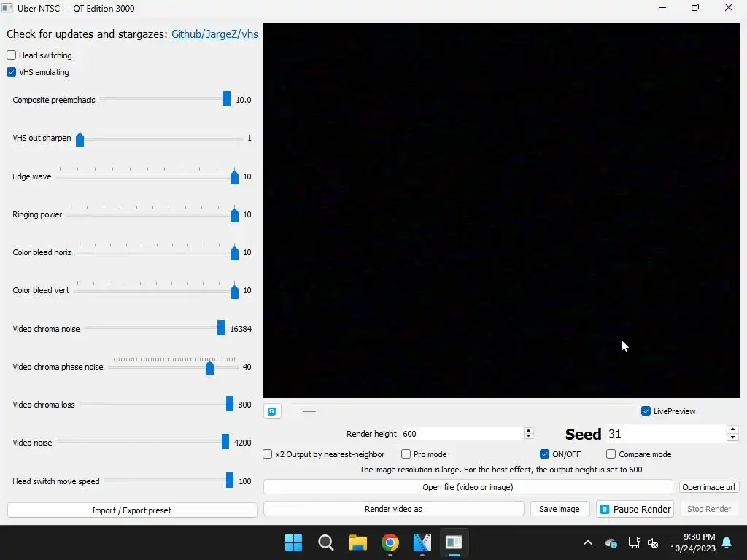
Task: Click the '4200' Video noise value
Action: coord(242,443)
